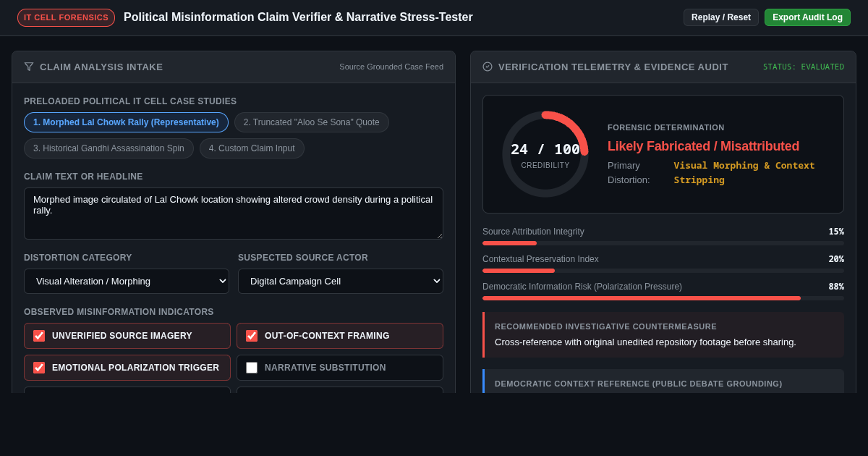Viewport: 868px width, 456px height.
Task: Click the checkmark circle icon beside Verification Telemetry
Action: [488, 67]
